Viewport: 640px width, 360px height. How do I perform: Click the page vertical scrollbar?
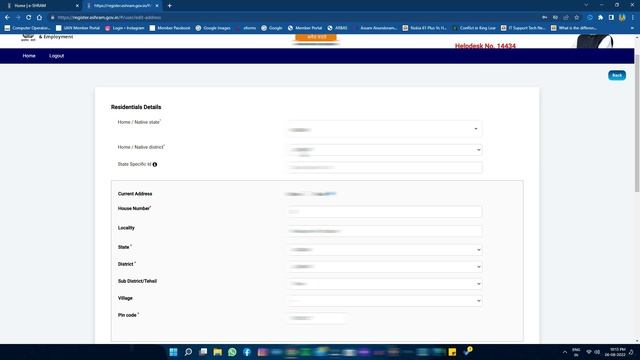coord(637,122)
